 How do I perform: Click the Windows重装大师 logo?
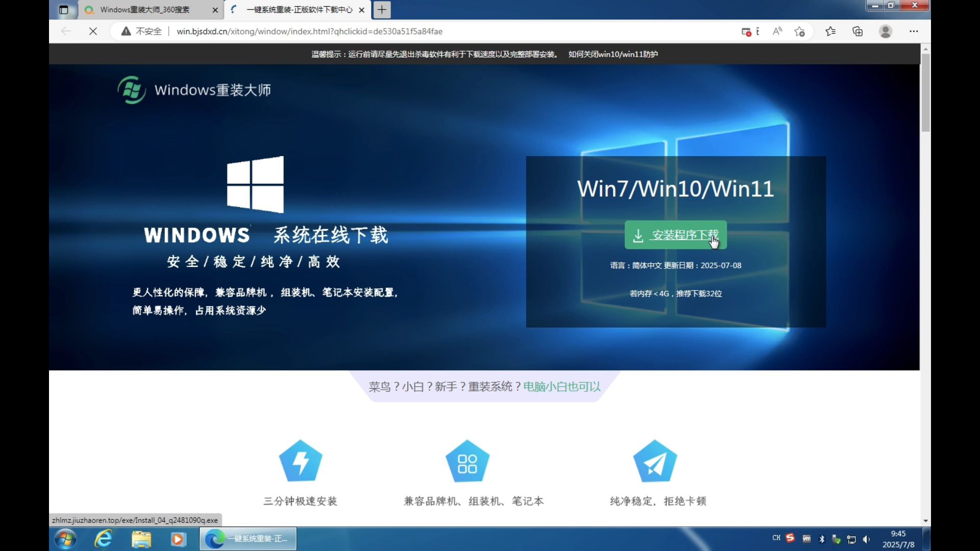tap(194, 90)
